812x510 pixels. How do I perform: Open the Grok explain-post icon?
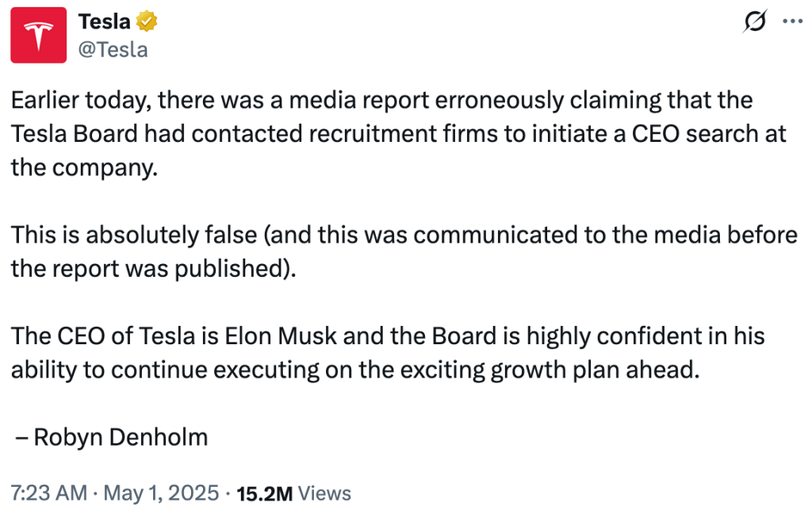coord(754,22)
